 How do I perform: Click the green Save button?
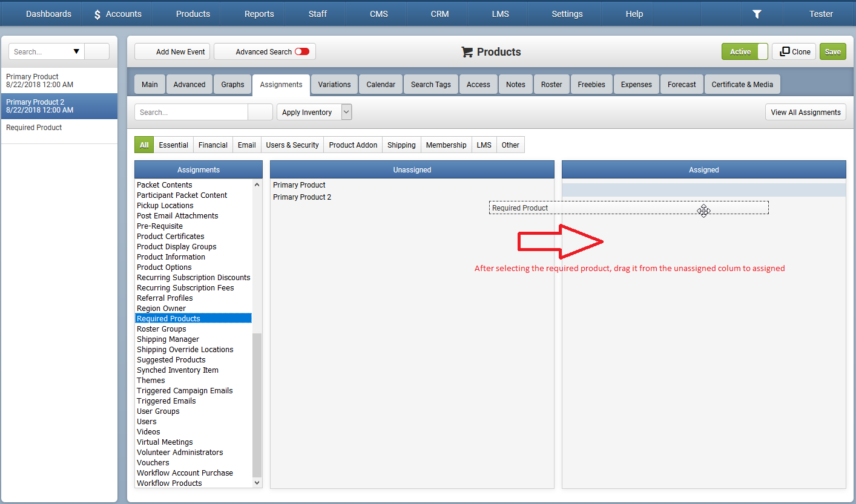833,51
